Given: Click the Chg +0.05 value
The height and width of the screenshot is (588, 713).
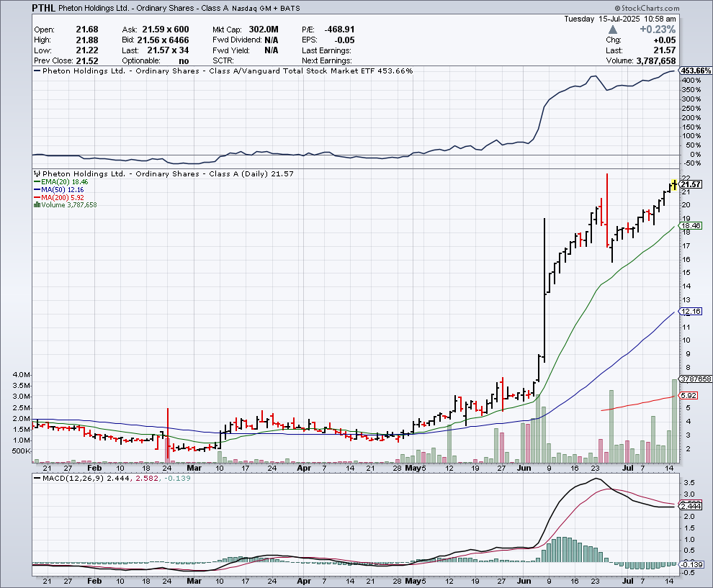Looking at the screenshot, I should pyautogui.click(x=665, y=40).
